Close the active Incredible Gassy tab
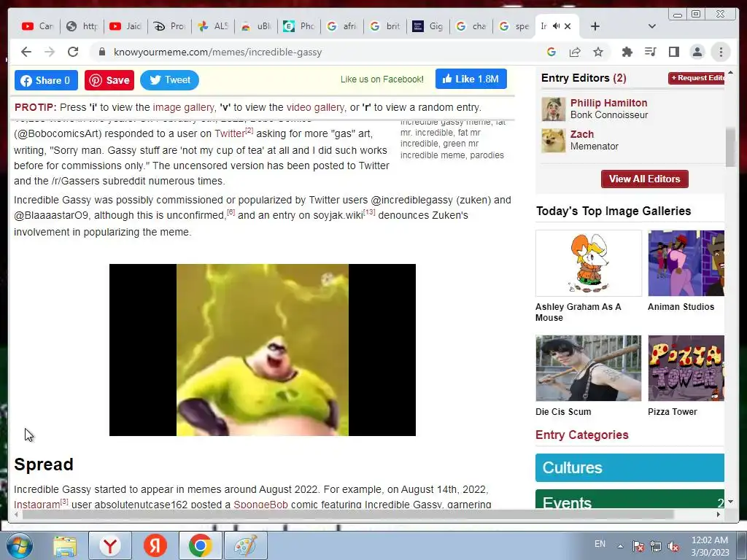The width and height of the screenshot is (747, 560). 568,26
